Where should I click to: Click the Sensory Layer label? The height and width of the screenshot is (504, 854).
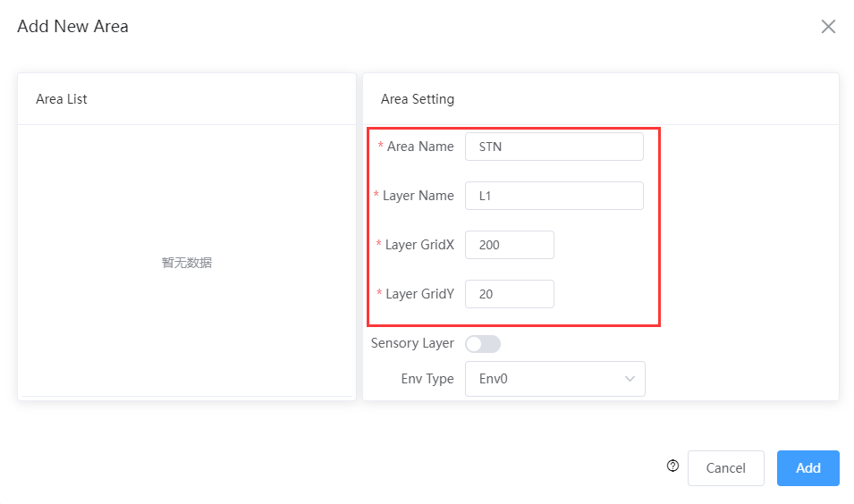[x=412, y=343]
